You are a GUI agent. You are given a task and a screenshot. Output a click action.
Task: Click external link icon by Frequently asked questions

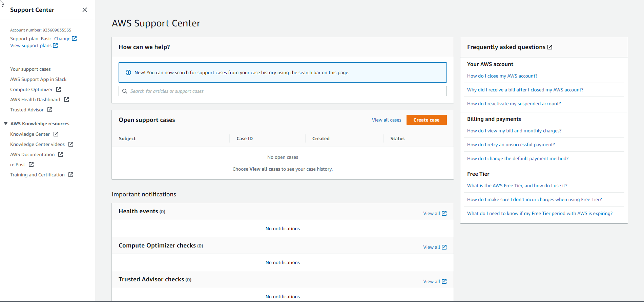pyautogui.click(x=550, y=47)
